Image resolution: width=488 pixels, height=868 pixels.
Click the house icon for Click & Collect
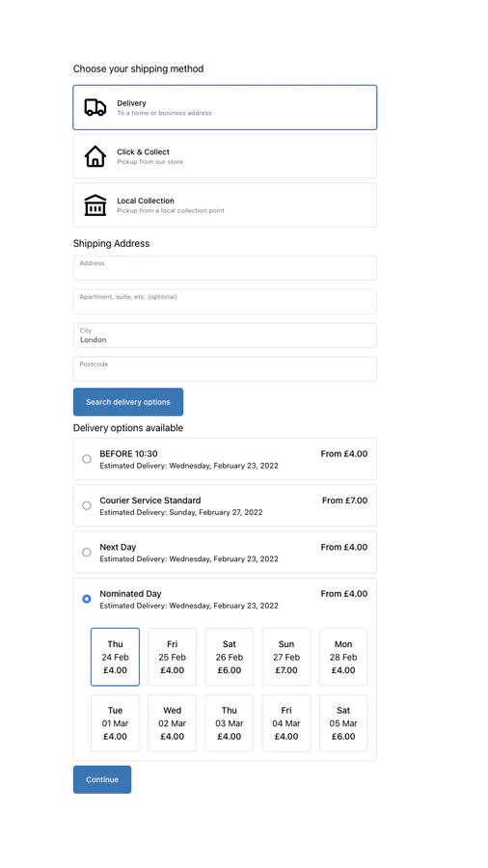[x=95, y=156]
